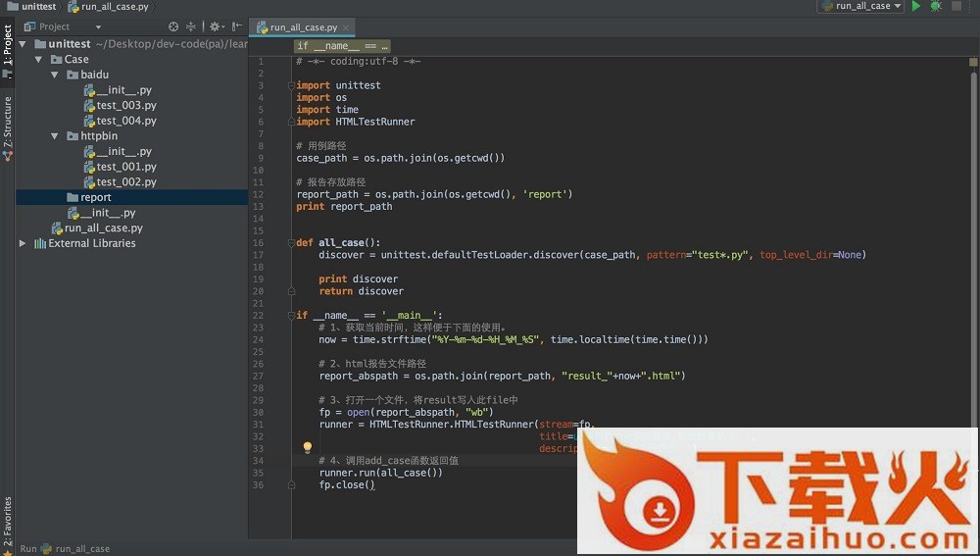Click the scroll from source target icon

(173, 26)
